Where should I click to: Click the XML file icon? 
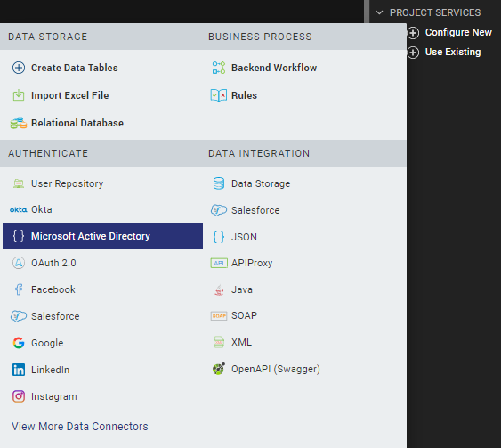click(219, 342)
